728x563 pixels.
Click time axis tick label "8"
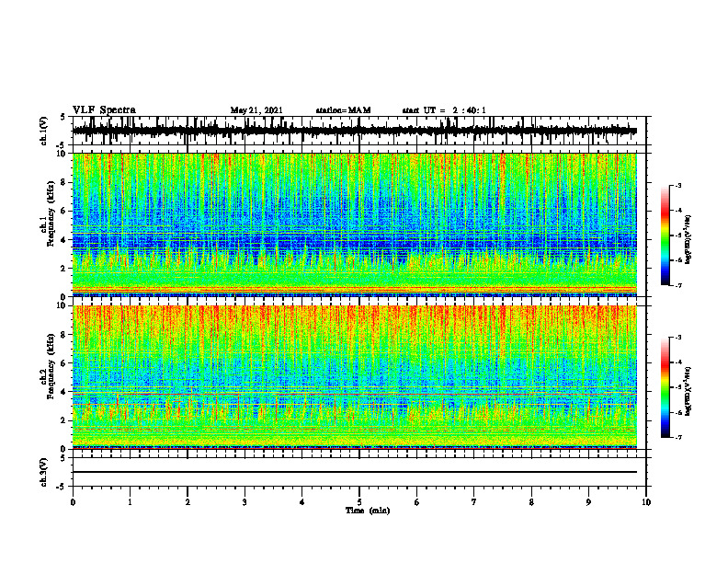[531, 502]
